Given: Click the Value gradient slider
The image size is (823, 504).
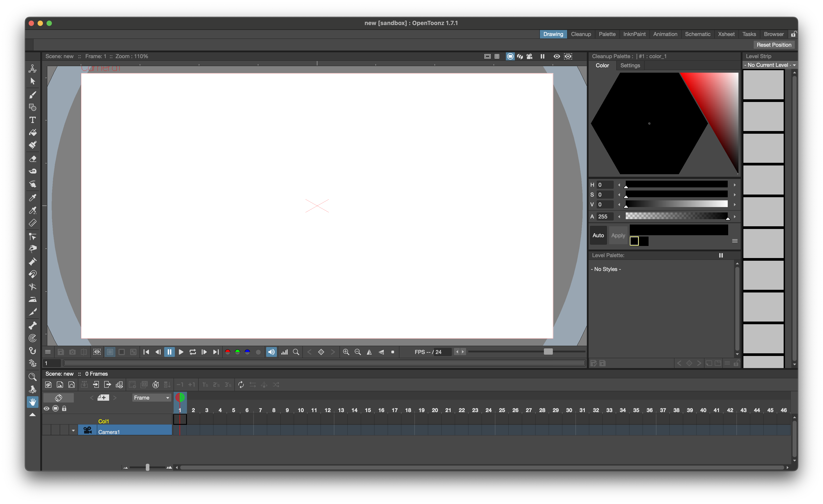Looking at the screenshot, I should (677, 204).
